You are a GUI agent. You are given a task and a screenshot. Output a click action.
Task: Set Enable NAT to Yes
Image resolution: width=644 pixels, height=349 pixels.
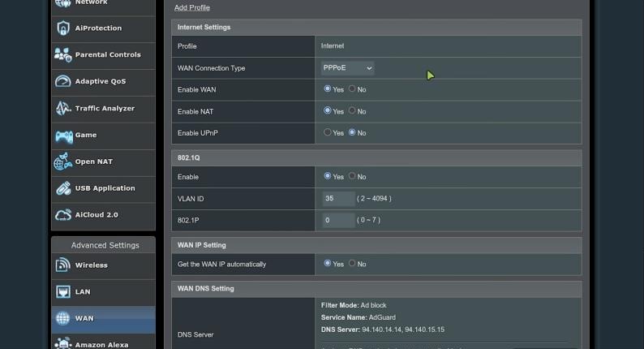[328, 110]
